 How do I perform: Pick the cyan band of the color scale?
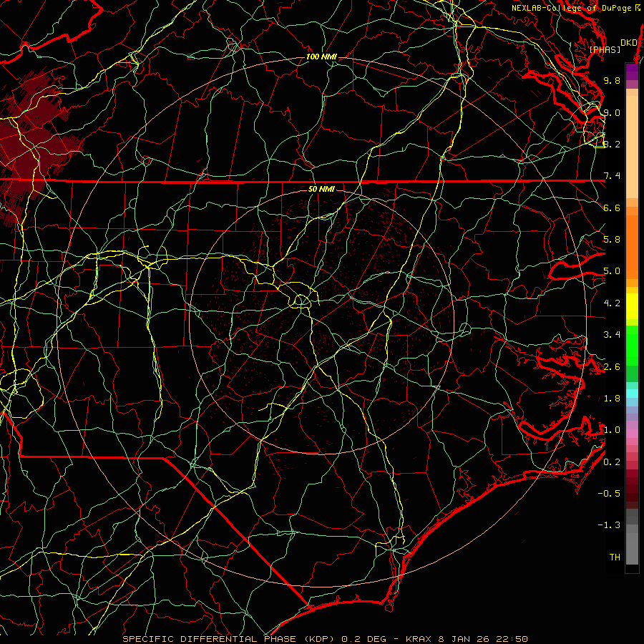(632, 394)
